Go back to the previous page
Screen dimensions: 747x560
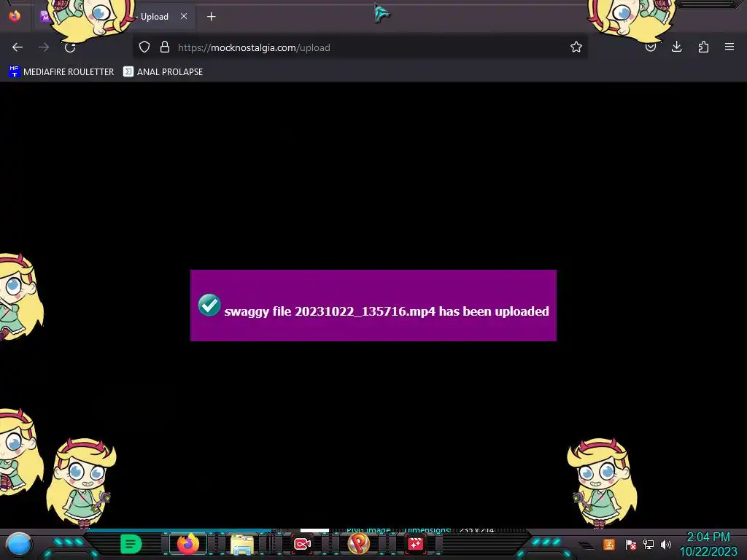[18, 47]
